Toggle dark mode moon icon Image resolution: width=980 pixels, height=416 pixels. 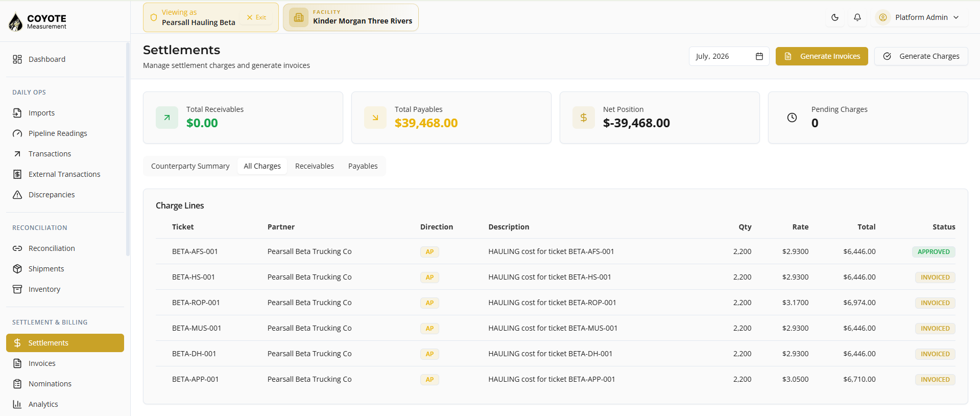(835, 17)
